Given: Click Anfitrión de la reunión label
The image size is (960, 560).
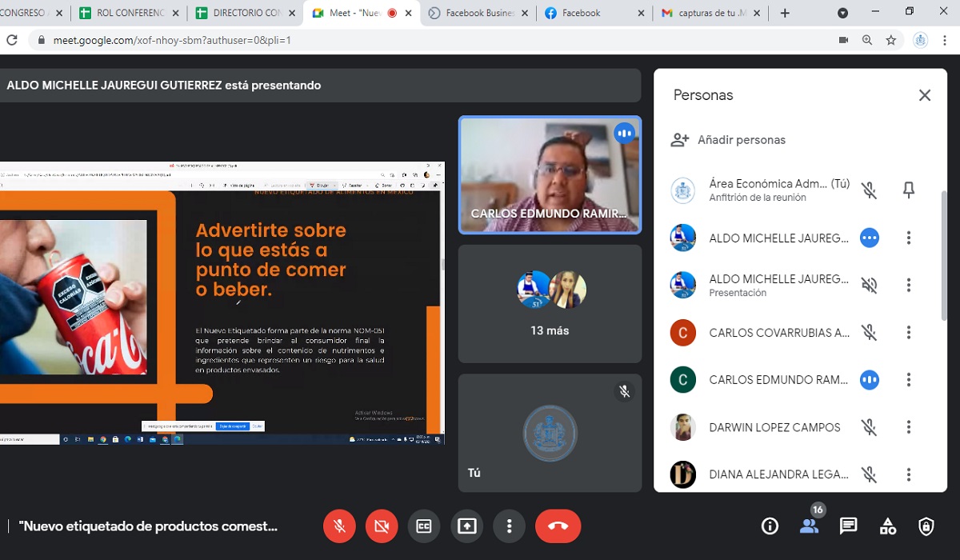Looking at the screenshot, I should point(758,198).
